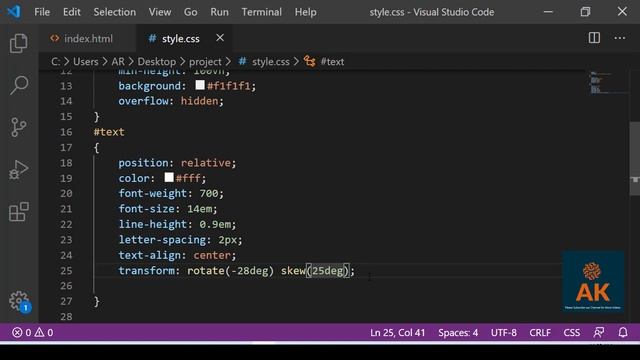Click the closing brace on line 27
The image size is (640, 360).
click(x=97, y=302)
